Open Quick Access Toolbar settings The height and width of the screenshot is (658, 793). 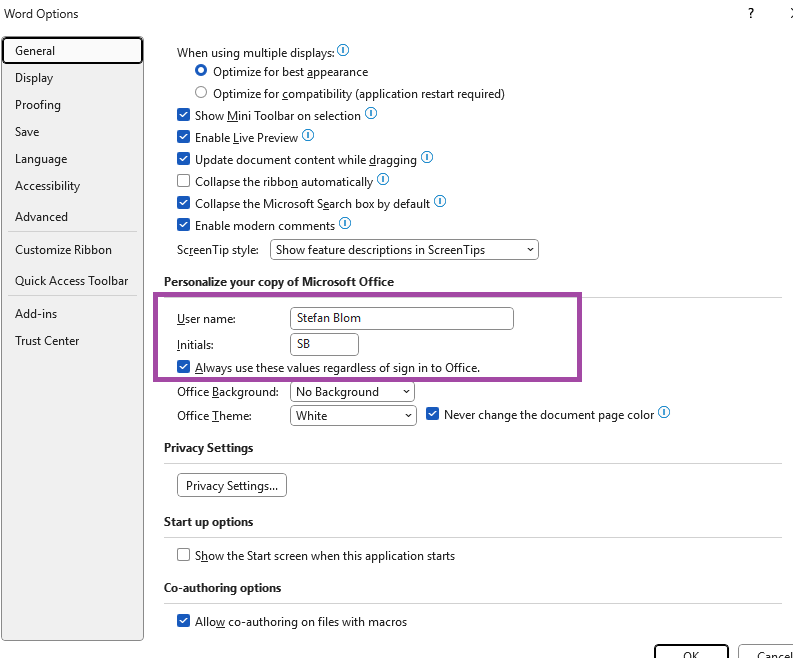point(73,281)
